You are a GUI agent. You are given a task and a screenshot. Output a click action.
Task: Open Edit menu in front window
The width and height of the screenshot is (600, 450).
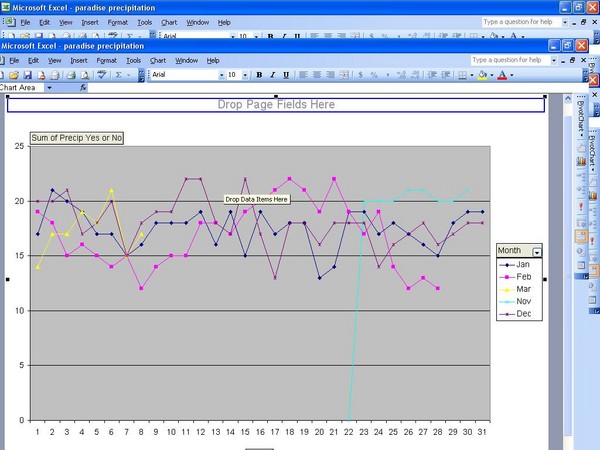tap(34, 60)
